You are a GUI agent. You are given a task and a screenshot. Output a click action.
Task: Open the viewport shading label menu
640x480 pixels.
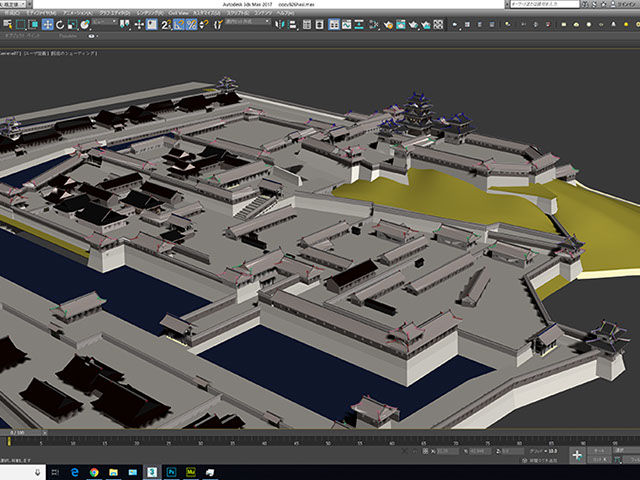point(72,53)
